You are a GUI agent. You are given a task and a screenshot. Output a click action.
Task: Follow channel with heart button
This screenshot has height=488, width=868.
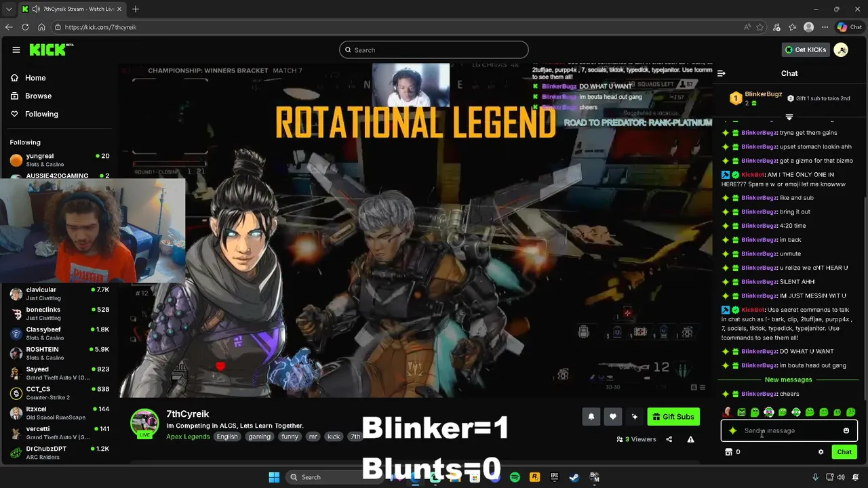coord(612,417)
